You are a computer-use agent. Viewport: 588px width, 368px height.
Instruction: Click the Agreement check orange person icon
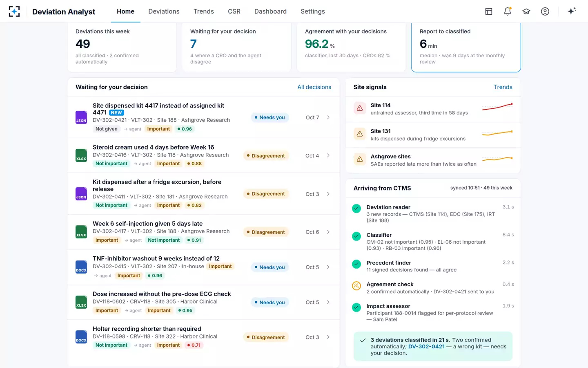coord(356,286)
